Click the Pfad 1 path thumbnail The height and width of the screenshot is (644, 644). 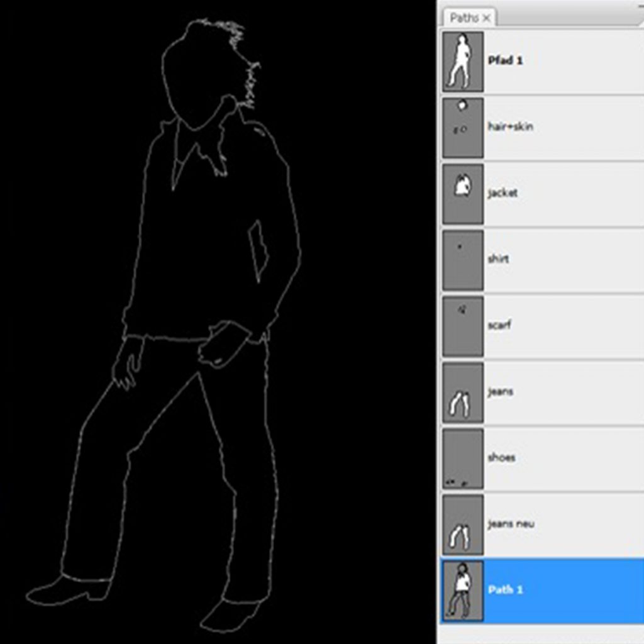click(x=463, y=62)
